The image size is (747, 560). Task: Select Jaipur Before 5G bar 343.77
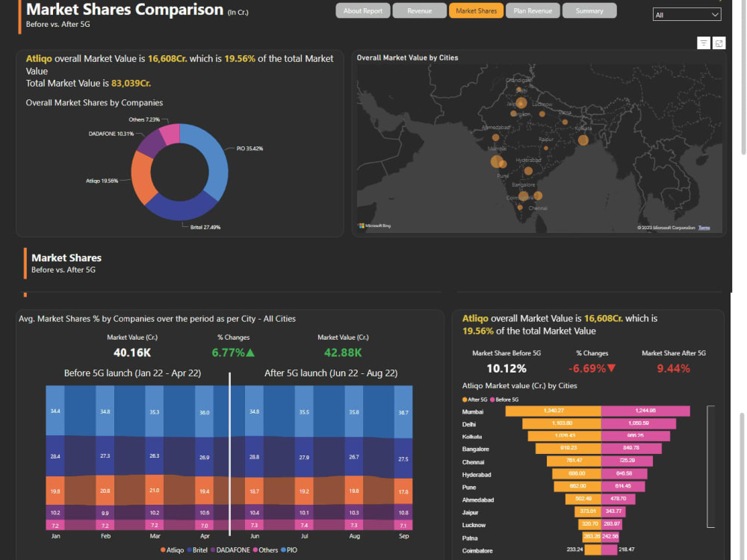point(613,511)
